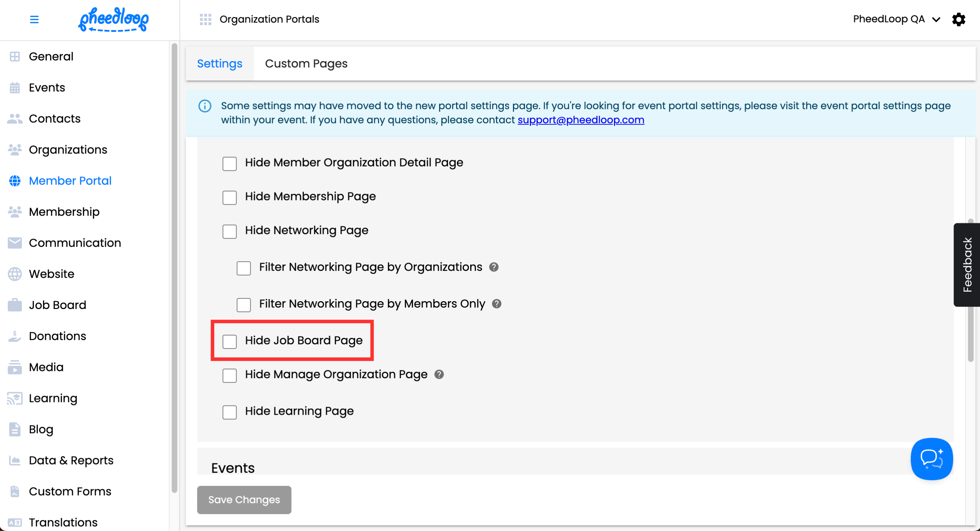Open the settings gear icon

coord(958,19)
